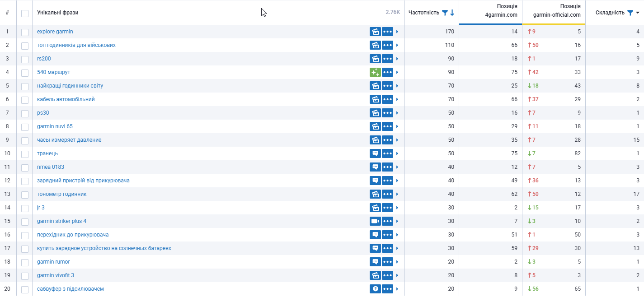Click the sort arrow in Частотність column
The image size is (644, 297).
click(452, 13)
